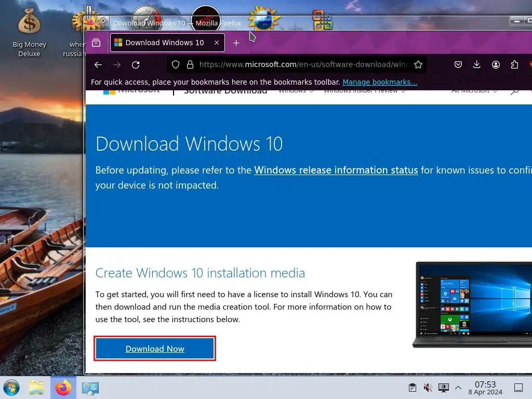Open the Firefox window menu icon in title bar

[90, 21]
